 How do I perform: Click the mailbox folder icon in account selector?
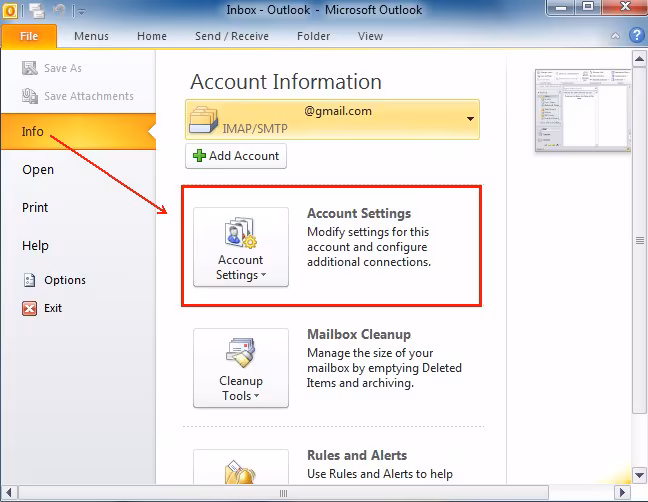tap(203, 120)
